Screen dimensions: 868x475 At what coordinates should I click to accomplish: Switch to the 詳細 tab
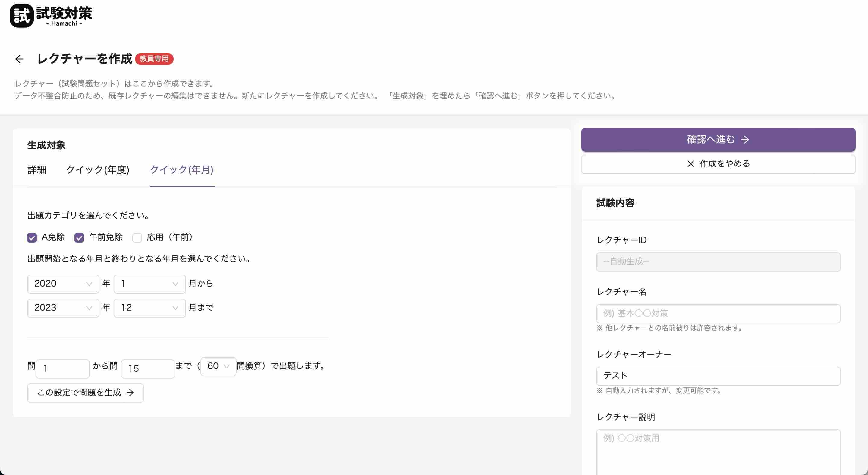click(37, 170)
